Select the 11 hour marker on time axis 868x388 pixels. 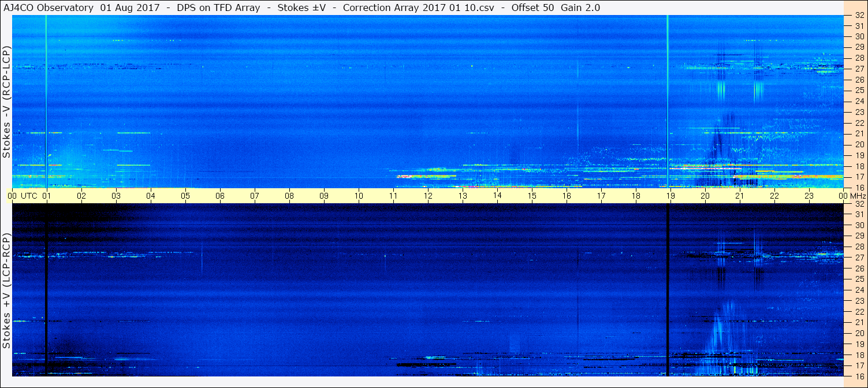pos(393,196)
